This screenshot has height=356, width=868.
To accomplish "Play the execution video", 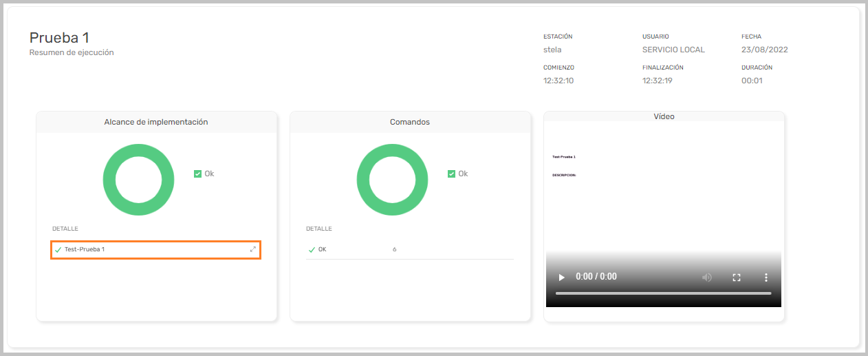I will [561, 277].
